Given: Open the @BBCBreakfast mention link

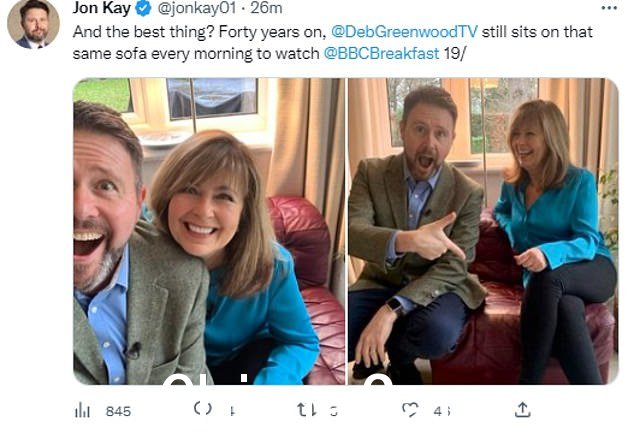Looking at the screenshot, I should (381, 53).
